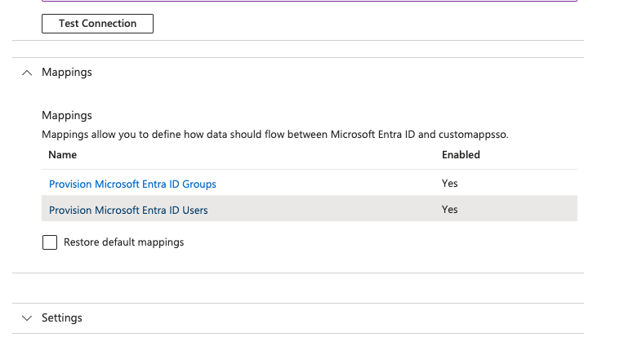Click the Mappings subheading above the description
Screen dimensions: 633x364
(x=67, y=116)
